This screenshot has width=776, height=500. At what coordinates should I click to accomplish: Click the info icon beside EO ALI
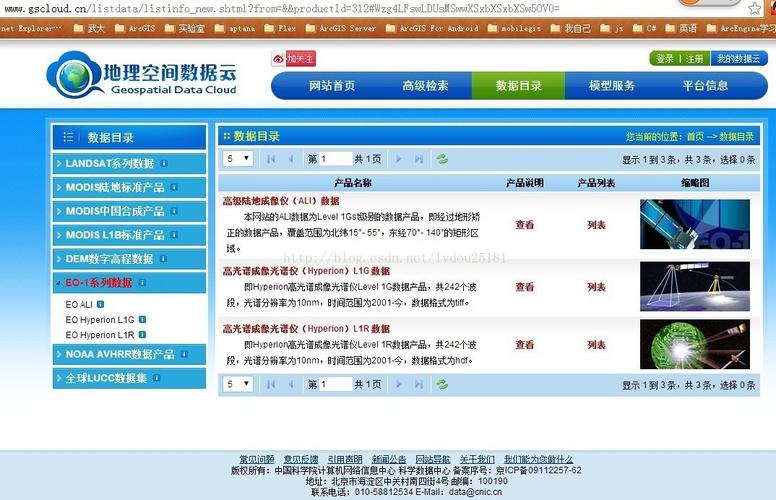[100, 304]
